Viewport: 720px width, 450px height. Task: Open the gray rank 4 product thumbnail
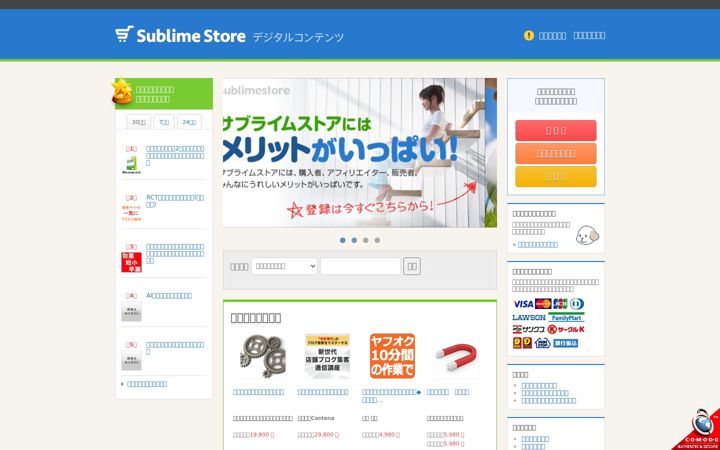(131, 311)
